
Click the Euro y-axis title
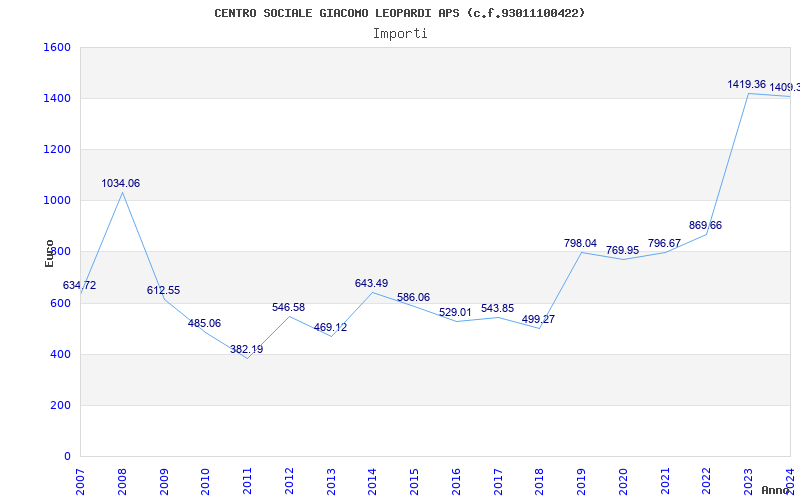pos(49,253)
